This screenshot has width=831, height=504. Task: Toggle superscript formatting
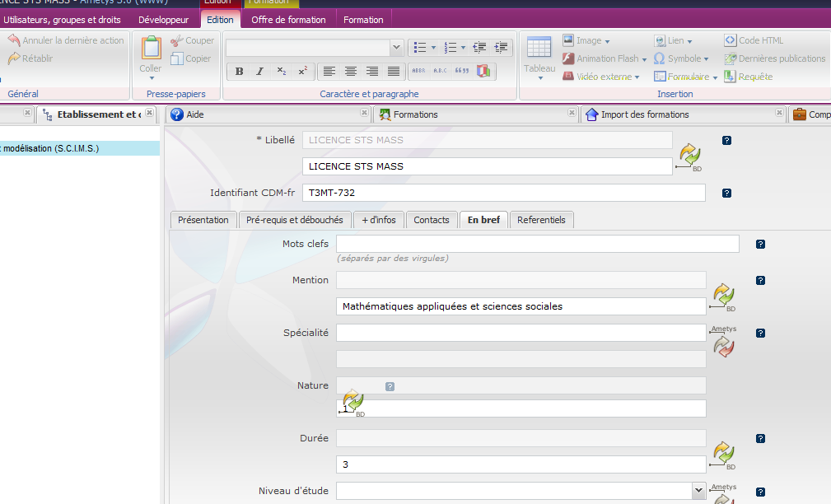click(303, 72)
